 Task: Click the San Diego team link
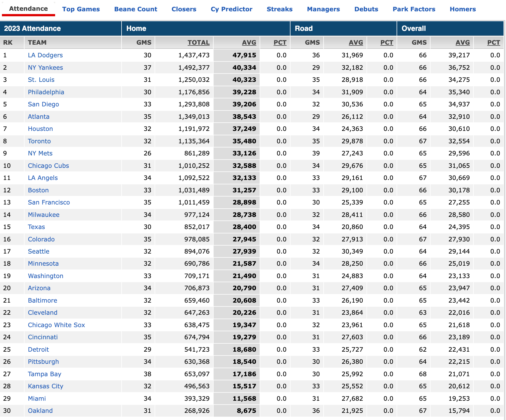pyautogui.click(x=43, y=104)
